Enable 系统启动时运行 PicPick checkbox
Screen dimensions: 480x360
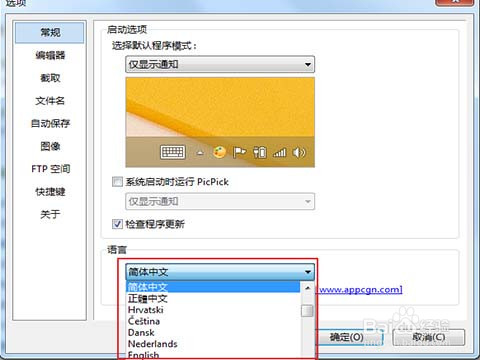(117, 182)
